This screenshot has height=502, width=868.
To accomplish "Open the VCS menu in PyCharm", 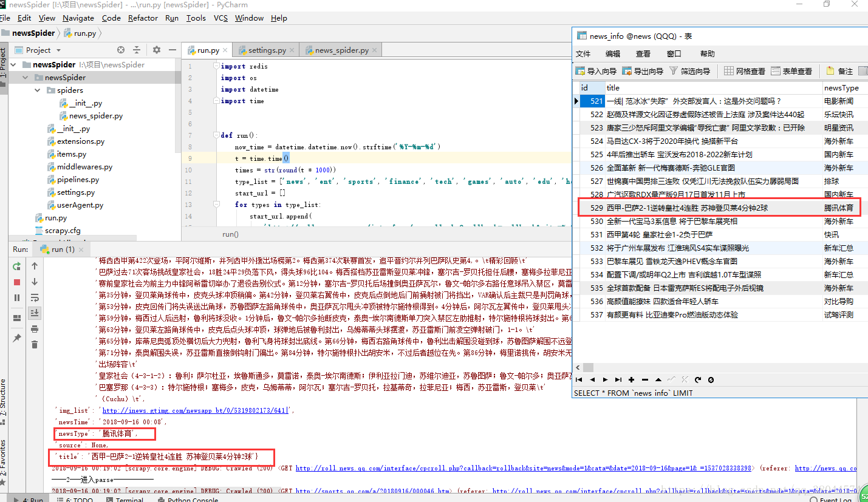I will click(220, 18).
